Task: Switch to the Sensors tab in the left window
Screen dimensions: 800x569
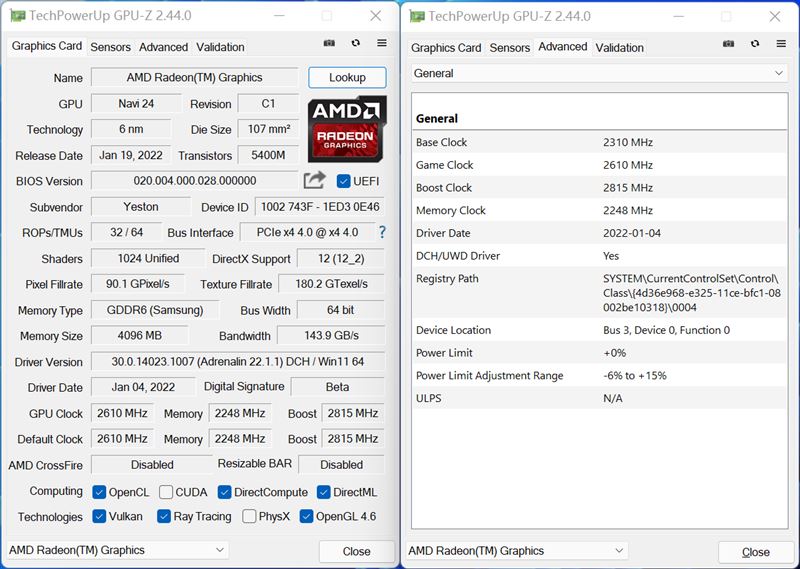Action: tap(110, 47)
